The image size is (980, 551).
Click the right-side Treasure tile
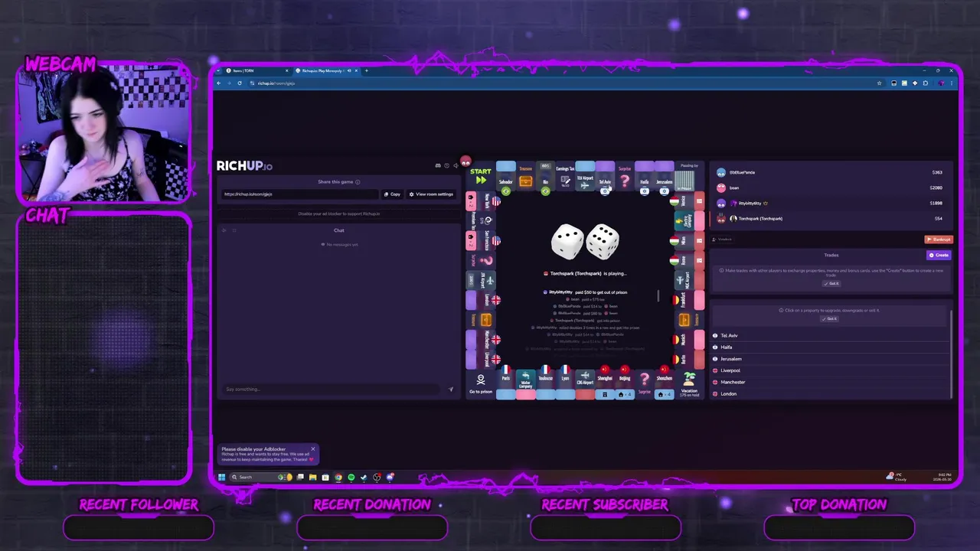689,320
